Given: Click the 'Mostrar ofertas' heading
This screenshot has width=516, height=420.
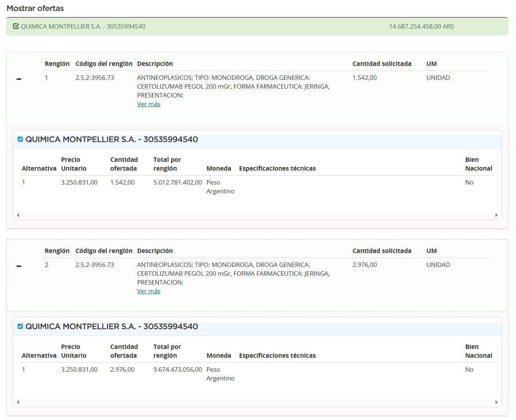Looking at the screenshot, I should pyautogui.click(x=35, y=8).
